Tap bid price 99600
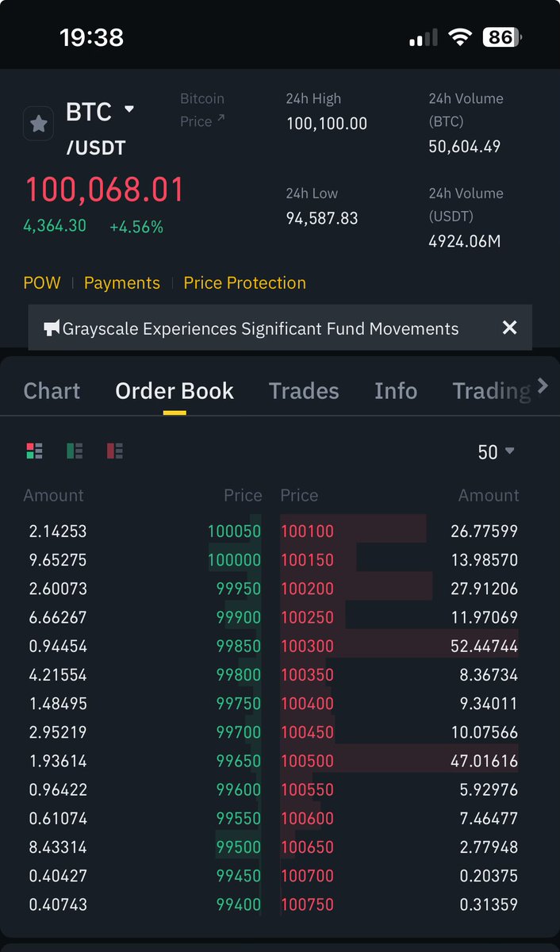The height and width of the screenshot is (952, 560). [239, 789]
